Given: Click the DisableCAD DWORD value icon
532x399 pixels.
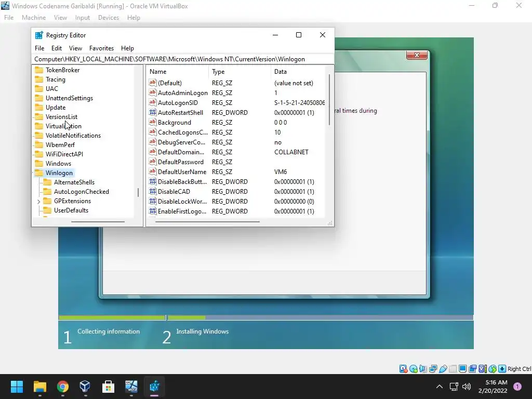Looking at the screenshot, I should tap(153, 191).
